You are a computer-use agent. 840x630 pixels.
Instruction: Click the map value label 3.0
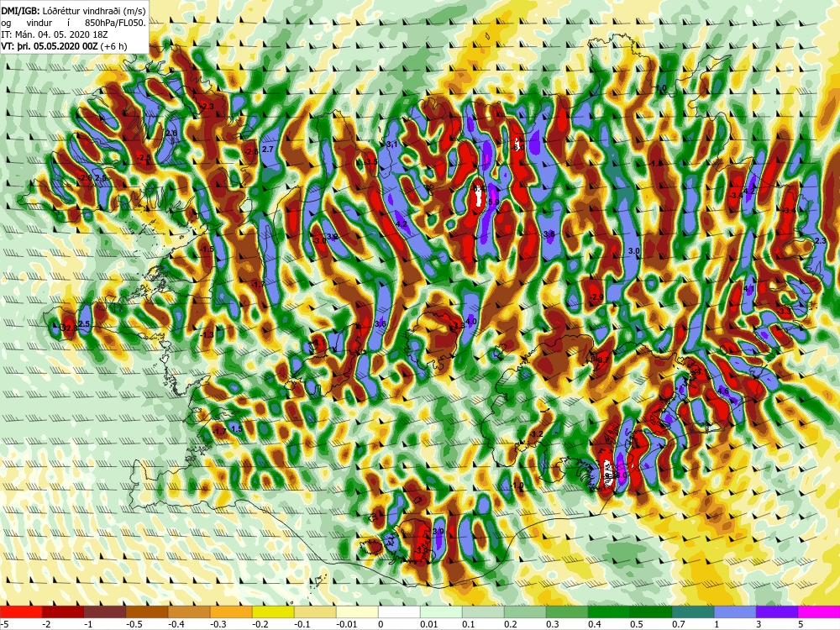(x=633, y=250)
